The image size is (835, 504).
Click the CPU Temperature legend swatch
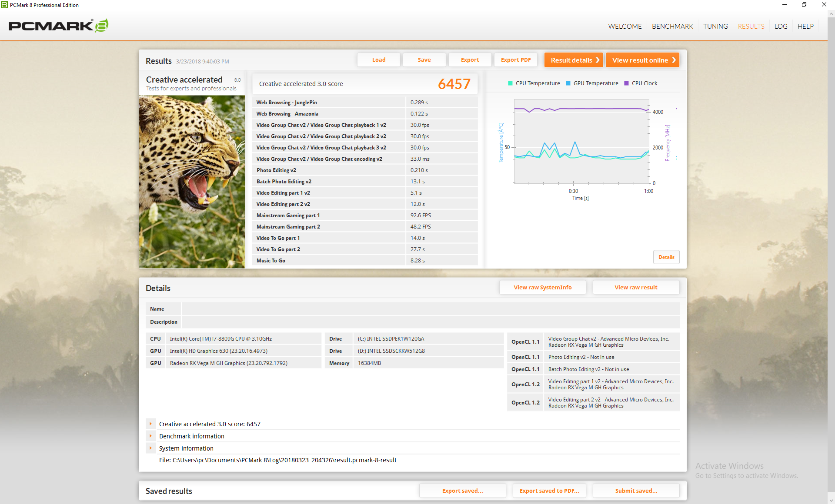click(x=510, y=83)
